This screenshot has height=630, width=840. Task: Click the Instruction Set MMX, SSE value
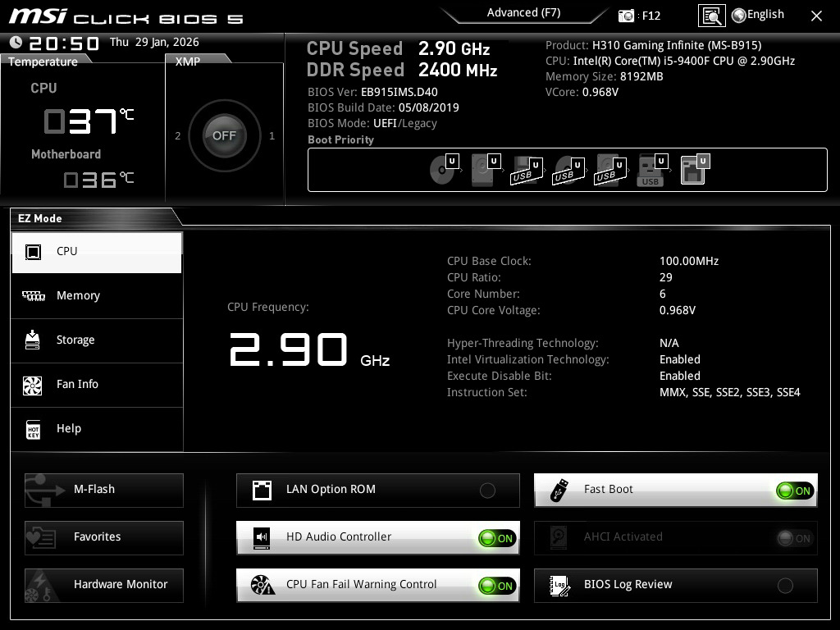click(x=729, y=393)
